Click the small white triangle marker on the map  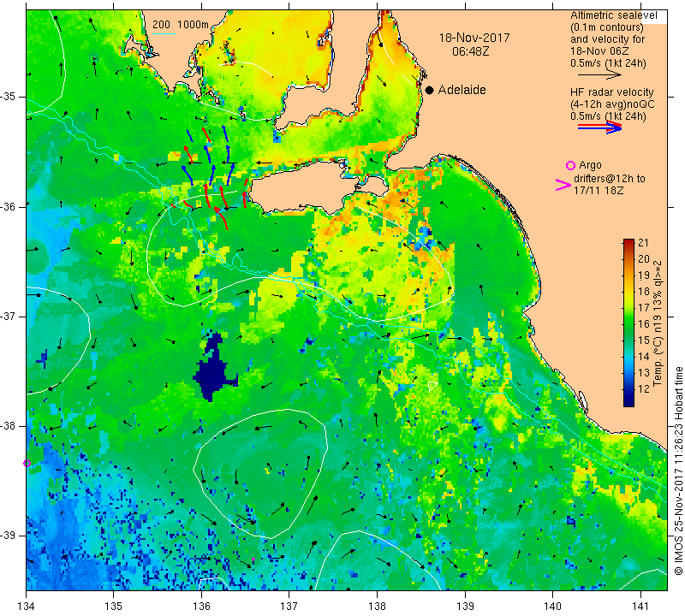point(433,386)
